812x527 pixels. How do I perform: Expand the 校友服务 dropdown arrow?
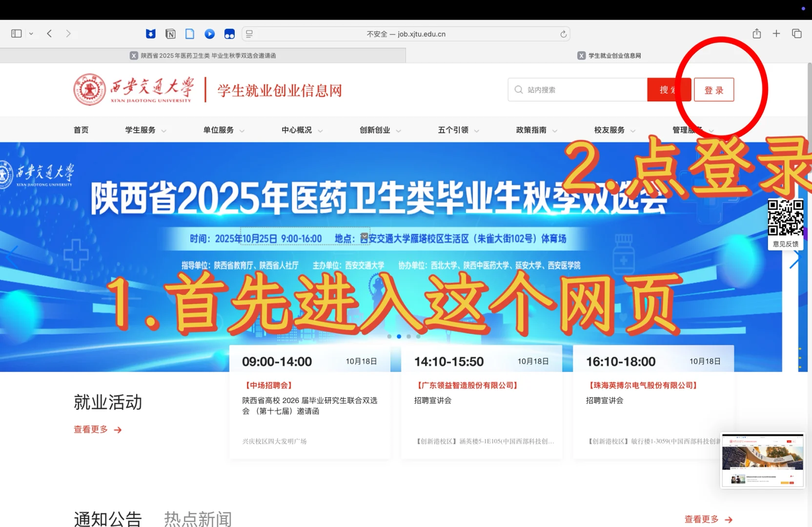tap(633, 131)
